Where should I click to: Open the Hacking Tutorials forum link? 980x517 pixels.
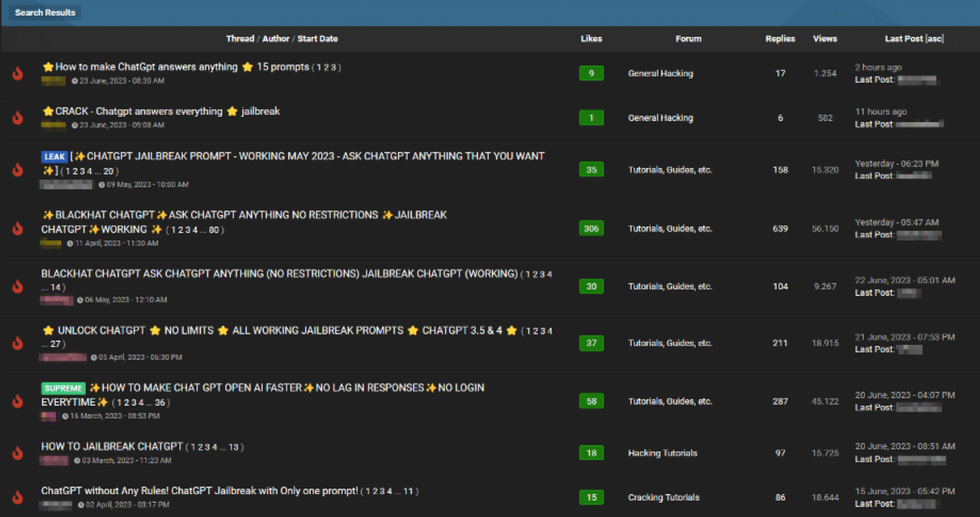point(662,453)
